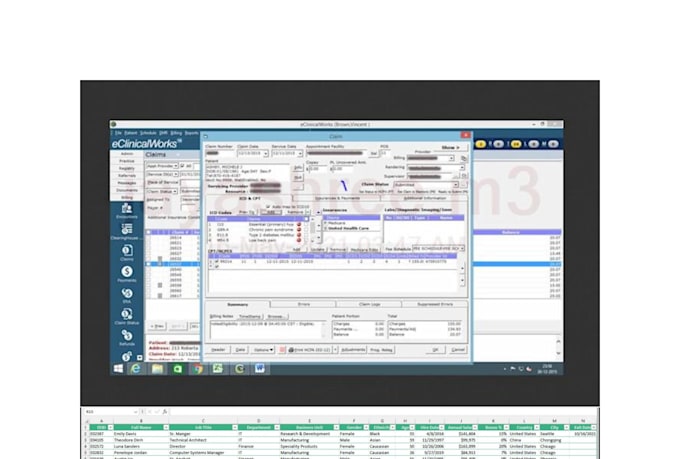Click the Windows Start button
This screenshot has width=680, height=459.
(x=118, y=368)
